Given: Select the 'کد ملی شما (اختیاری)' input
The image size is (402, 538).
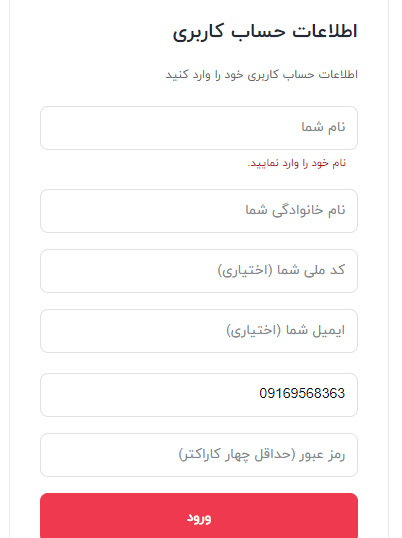Looking at the screenshot, I should pyautogui.click(x=199, y=271).
